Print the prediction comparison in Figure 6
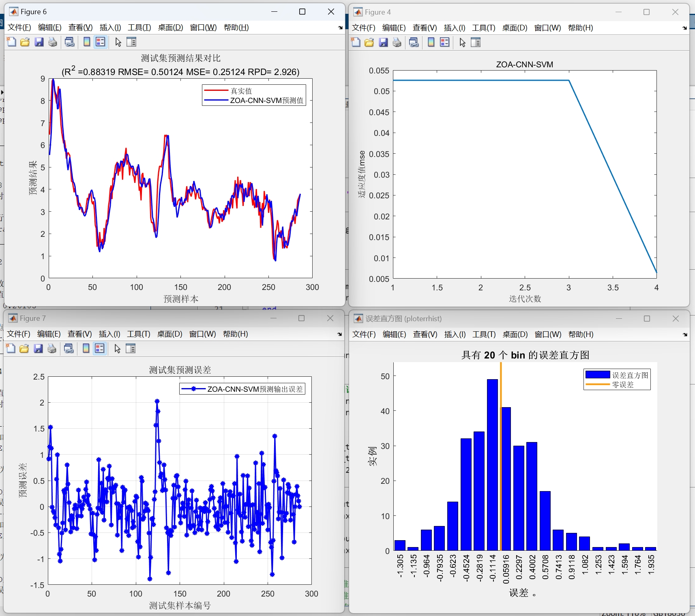Image resolution: width=695 pixels, height=616 pixels. [52, 42]
